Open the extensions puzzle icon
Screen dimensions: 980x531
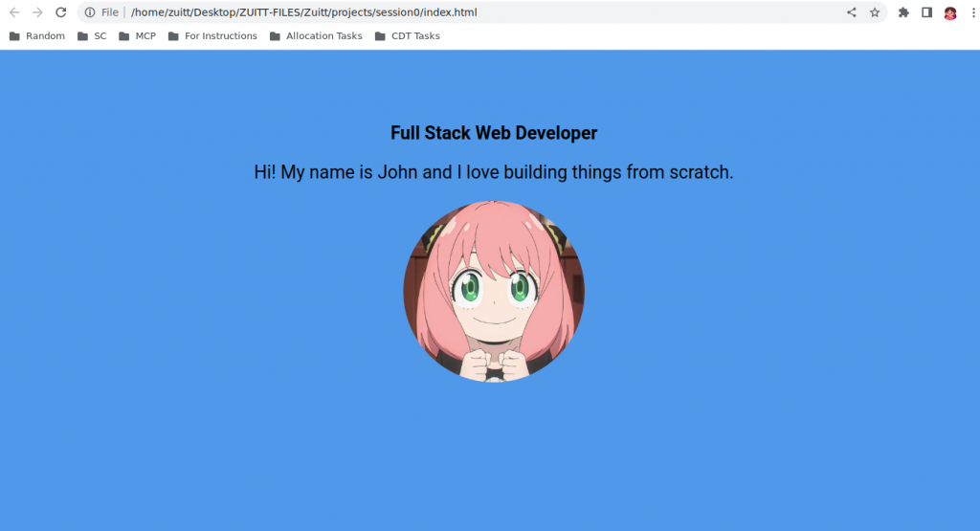pos(903,12)
